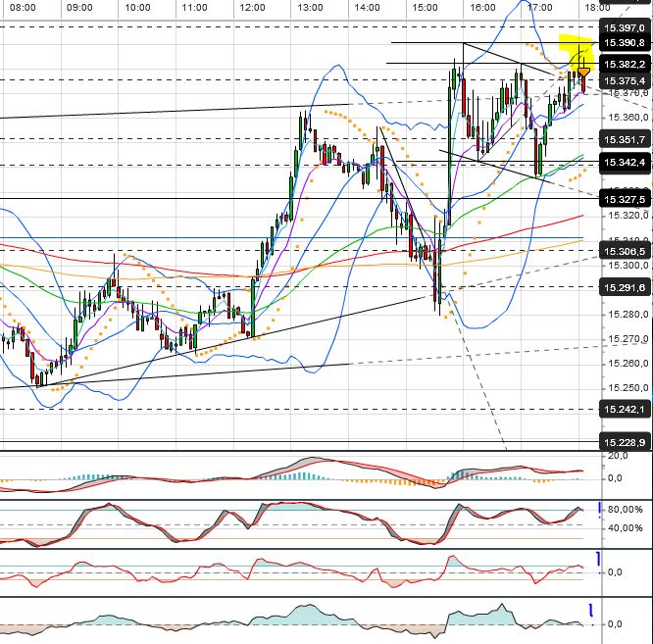The image size is (653, 644).
Task: Click the 15.320,0 value on the price axis
Action: tap(628, 216)
